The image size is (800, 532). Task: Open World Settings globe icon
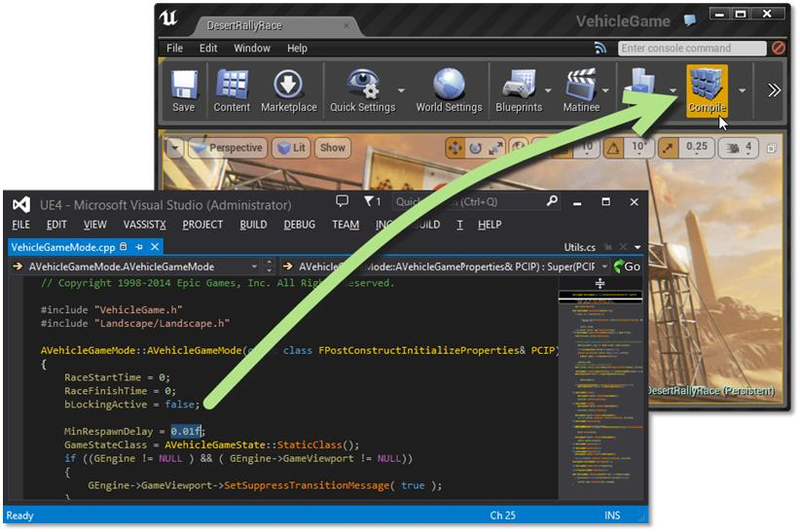point(449,90)
